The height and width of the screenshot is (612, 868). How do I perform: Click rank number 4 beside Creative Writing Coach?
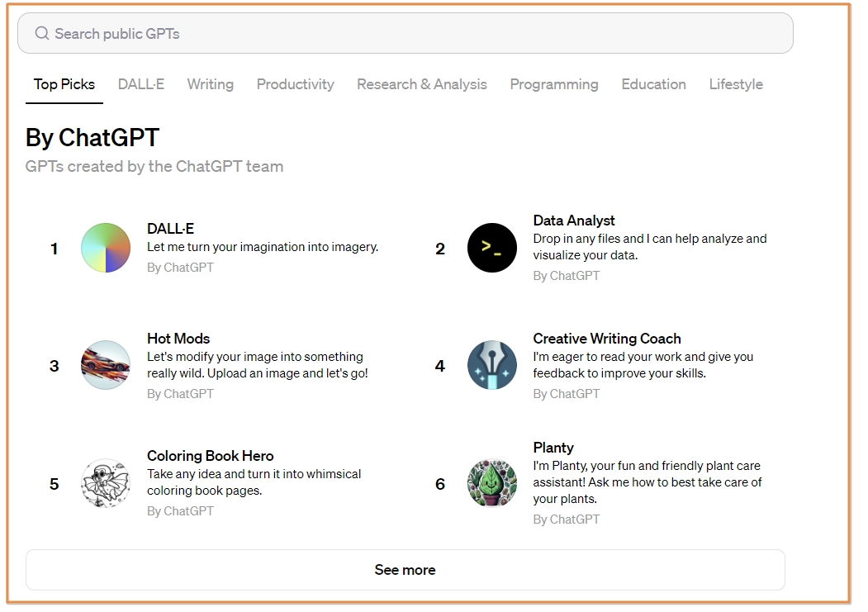click(x=440, y=366)
